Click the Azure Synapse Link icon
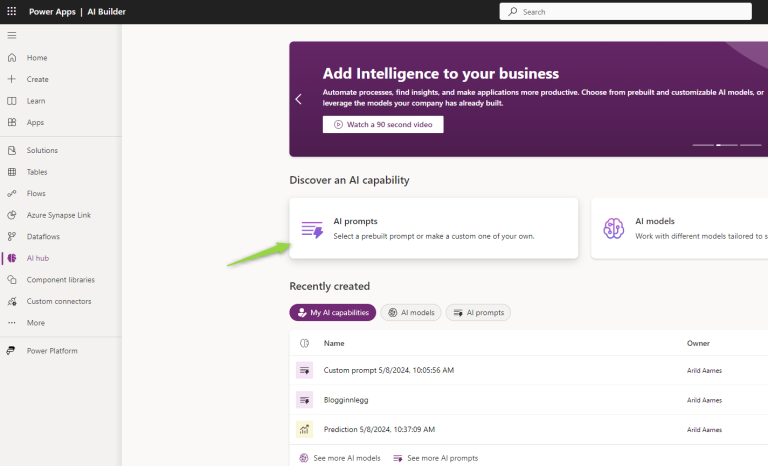Screen dimensions: 768x466 coord(12,215)
